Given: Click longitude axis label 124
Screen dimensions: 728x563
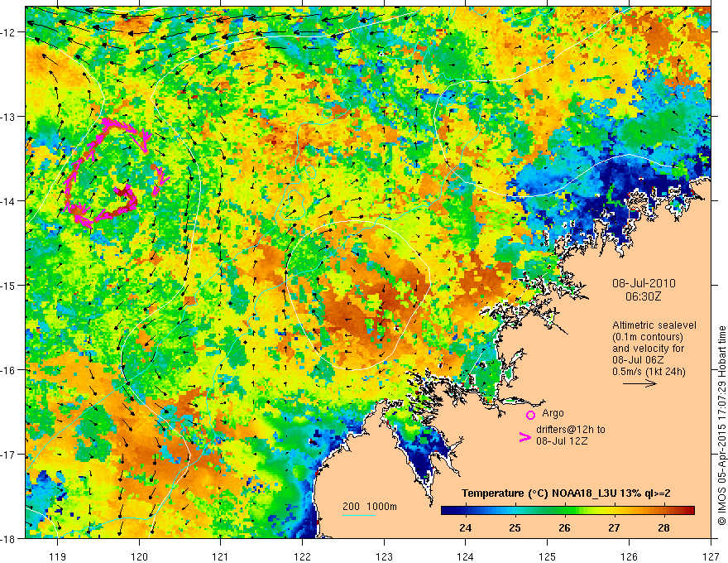Looking at the screenshot, I should coord(466,556).
